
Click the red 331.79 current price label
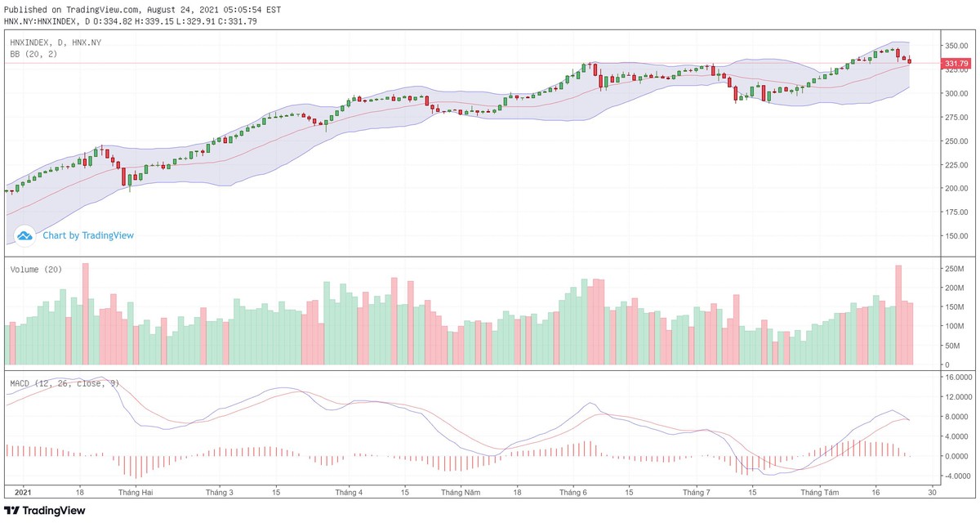[x=955, y=64]
